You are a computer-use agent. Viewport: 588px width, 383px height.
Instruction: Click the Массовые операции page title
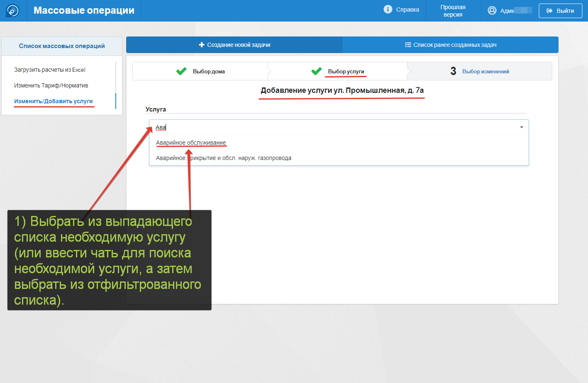click(x=84, y=11)
